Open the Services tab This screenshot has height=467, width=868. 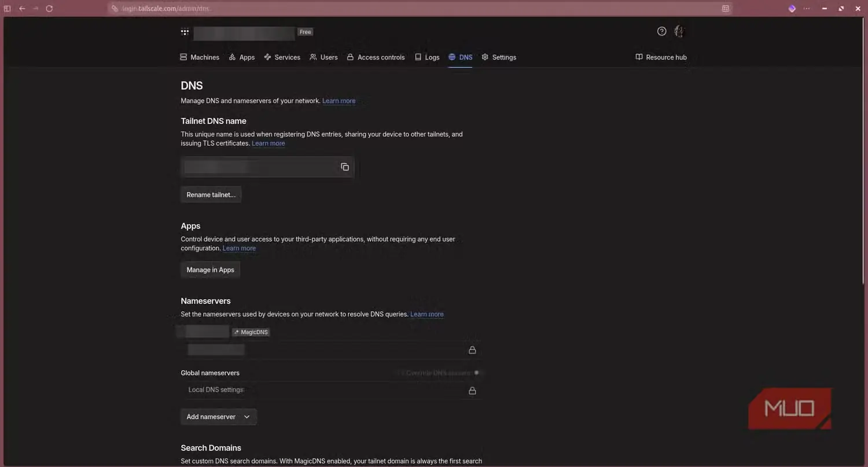pos(282,57)
